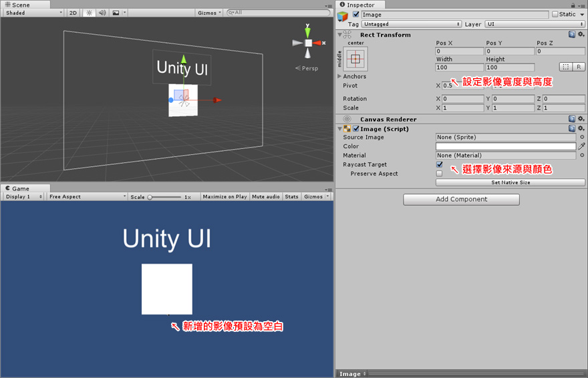
Task: Adjust the Game view Scale slider
Action: [164, 197]
